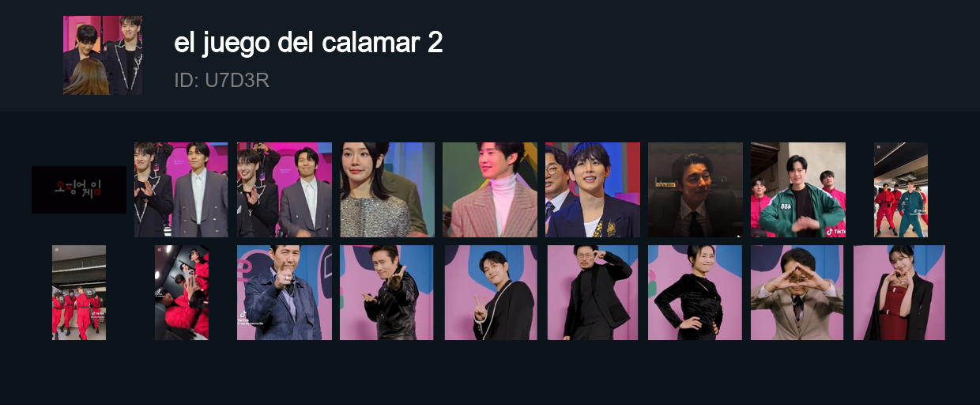
Task: Open the heart-hands man in beige suit thumbnail
Action: 797,293
